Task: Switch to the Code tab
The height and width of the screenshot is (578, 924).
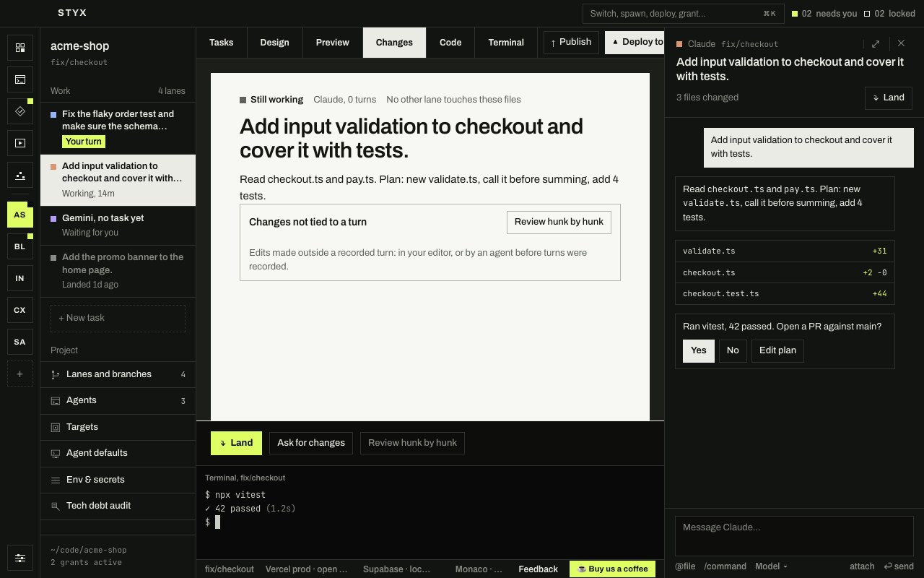Action: (x=450, y=43)
